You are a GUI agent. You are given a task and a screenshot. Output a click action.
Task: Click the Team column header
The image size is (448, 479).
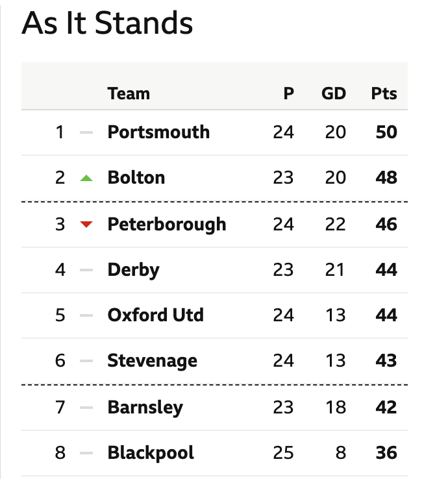129,93
